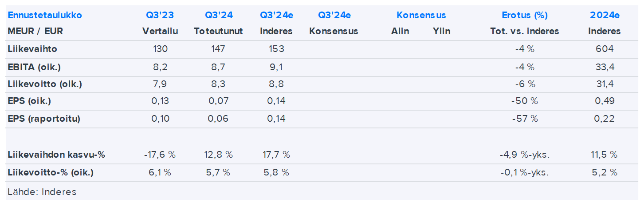This screenshot has width=644, height=207.
Task: Click the Alin consensus subheader
Action: coord(400,32)
